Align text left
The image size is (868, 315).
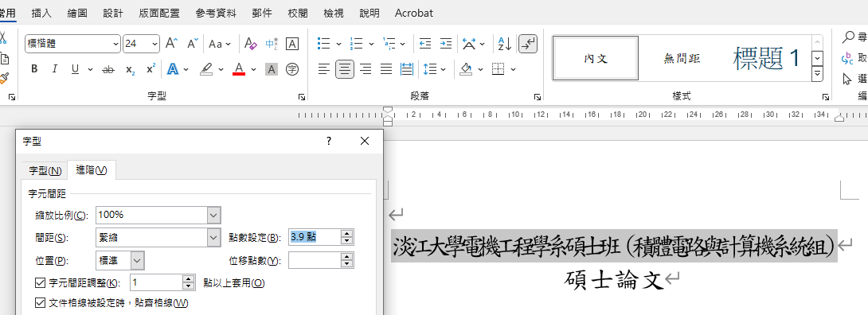pos(324,69)
